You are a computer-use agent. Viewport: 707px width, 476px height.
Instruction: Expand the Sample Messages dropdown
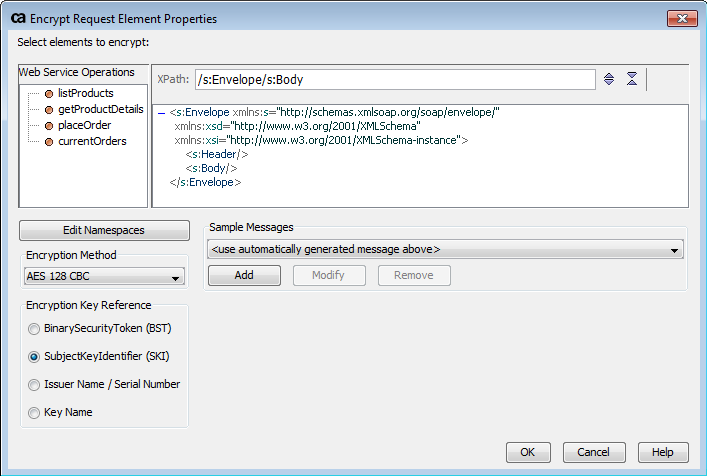pyautogui.click(x=445, y=249)
